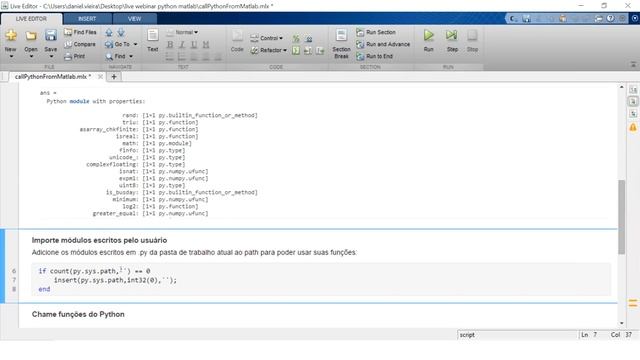640x360 pixels.
Task: Click the decrease indent icon
Action: point(320,51)
